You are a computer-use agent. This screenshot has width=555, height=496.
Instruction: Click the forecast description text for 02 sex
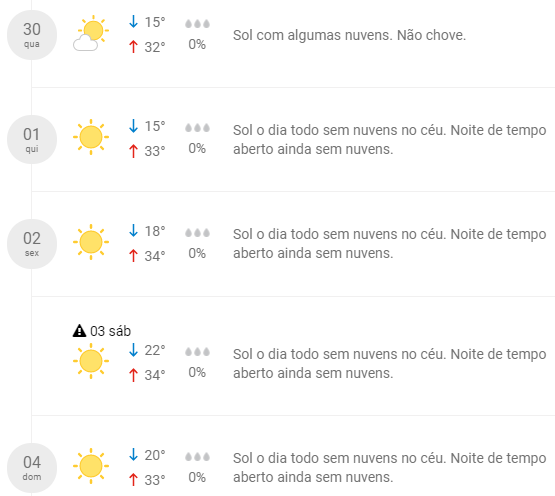coord(389,244)
